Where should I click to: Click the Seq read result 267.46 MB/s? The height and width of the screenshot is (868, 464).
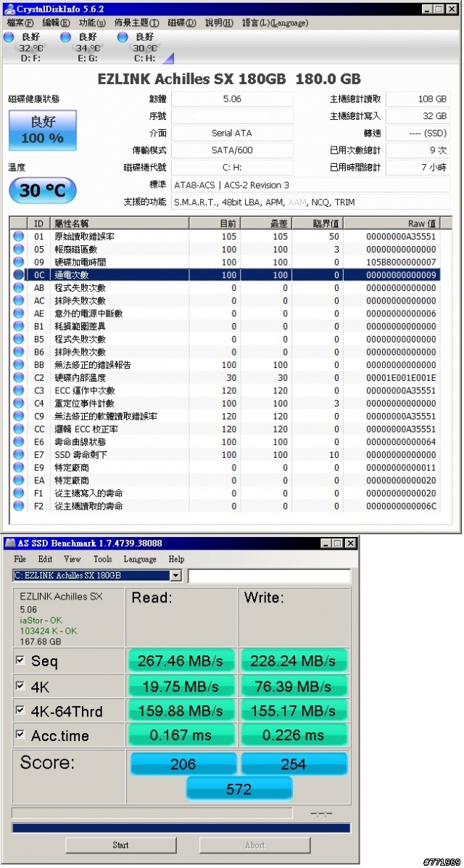181,661
